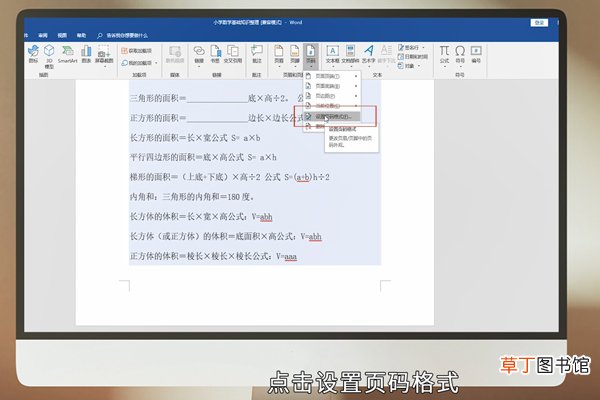The height and width of the screenshot is (400, 600).
Task: Select Format Page Numbers (设置页码格式)
Action: point(332,116)
